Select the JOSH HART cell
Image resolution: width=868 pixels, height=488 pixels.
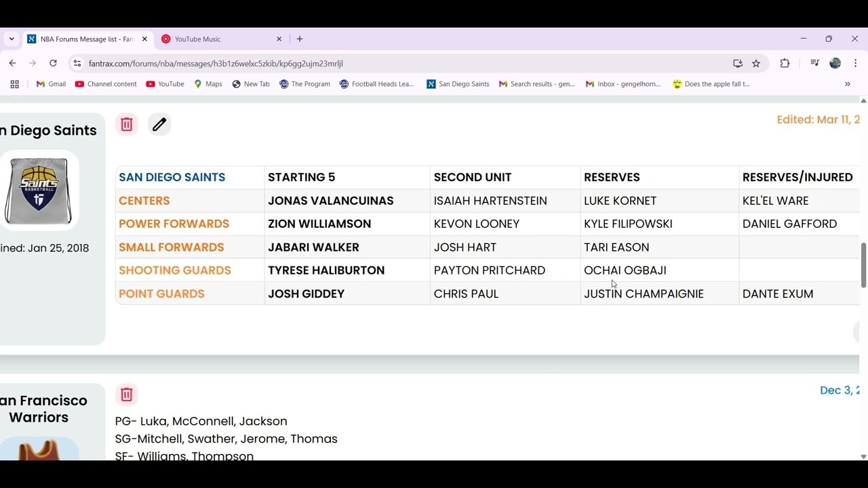(x=505, y=247)
